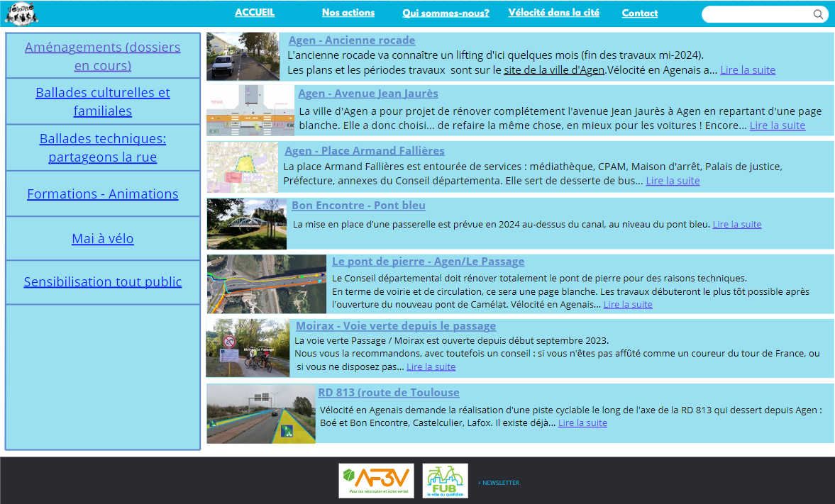Click the RD 813 road thumbnail image
Image resolution: width=835 pixels, height=504 pixels.
click(x=261, y=414)
